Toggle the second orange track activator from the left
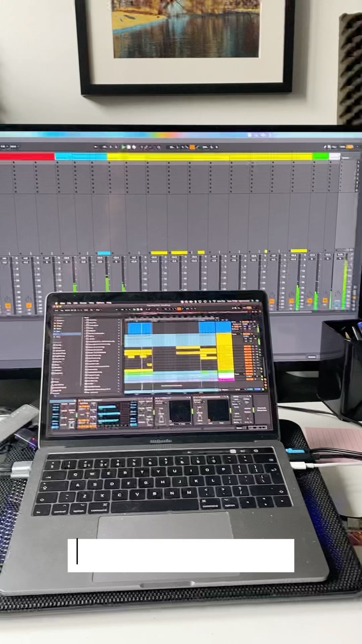This screenshot has width=362, height=644. click(29, 306)
